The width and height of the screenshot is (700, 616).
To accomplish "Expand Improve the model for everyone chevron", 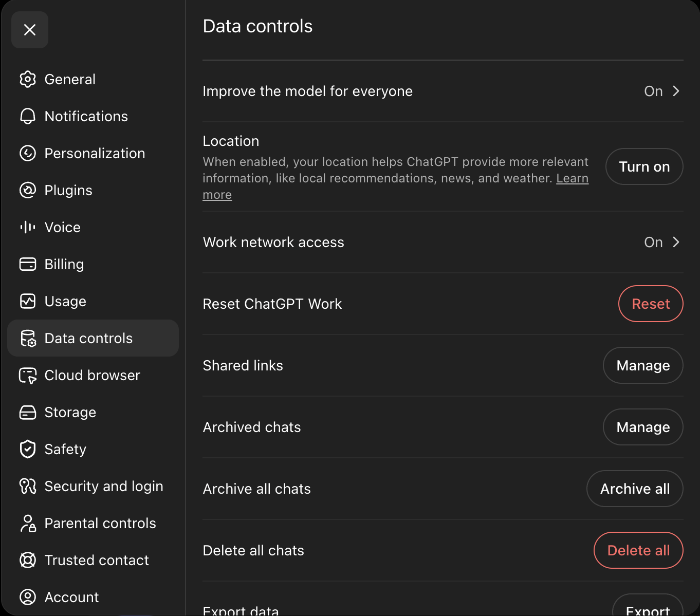I will (676, 91).
